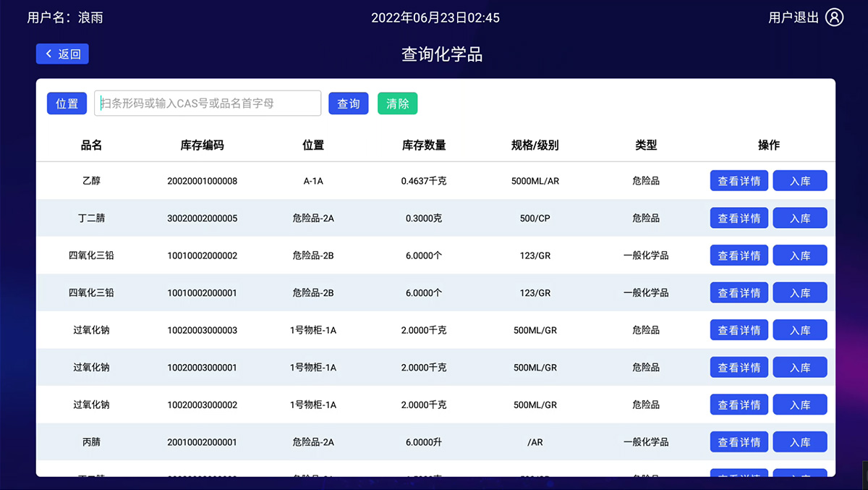Open 查看详情 for 丁二腈
The image size is (868, 490).
point(739,218)
